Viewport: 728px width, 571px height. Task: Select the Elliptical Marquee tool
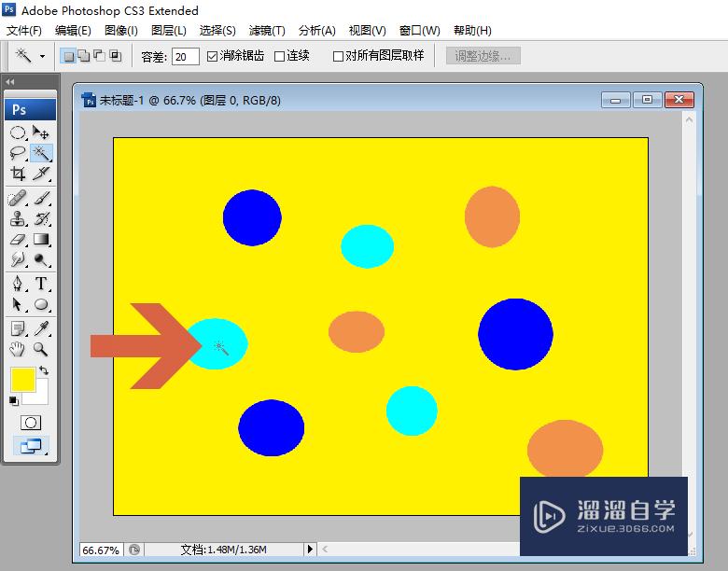click(x=18, y=133)
